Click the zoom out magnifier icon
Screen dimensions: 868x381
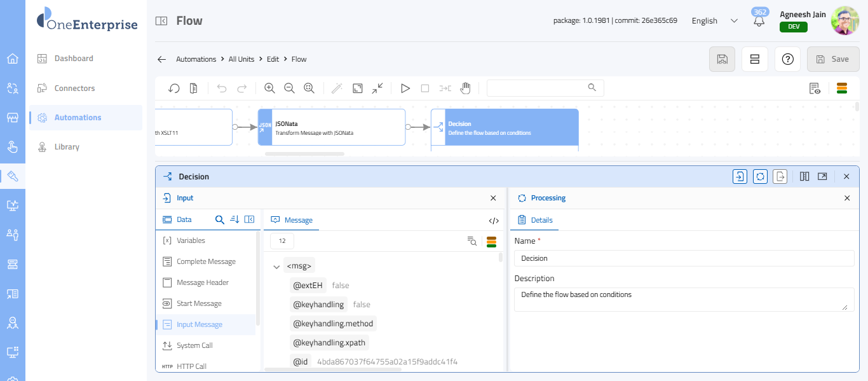tap(289, 88)
